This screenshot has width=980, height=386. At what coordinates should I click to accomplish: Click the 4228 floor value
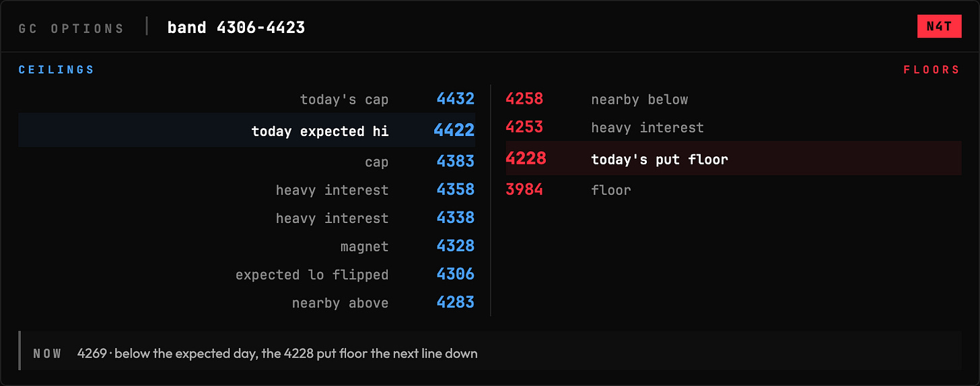[526, 158]
